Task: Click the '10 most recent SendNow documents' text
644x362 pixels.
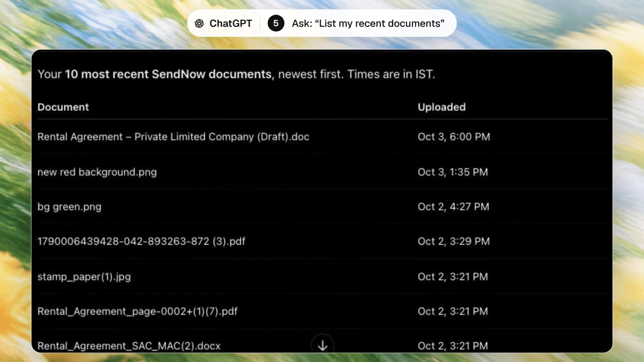Action: 168,74
